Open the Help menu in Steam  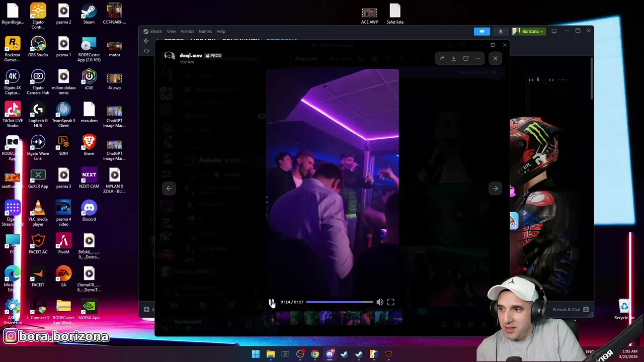pos(221,31)
